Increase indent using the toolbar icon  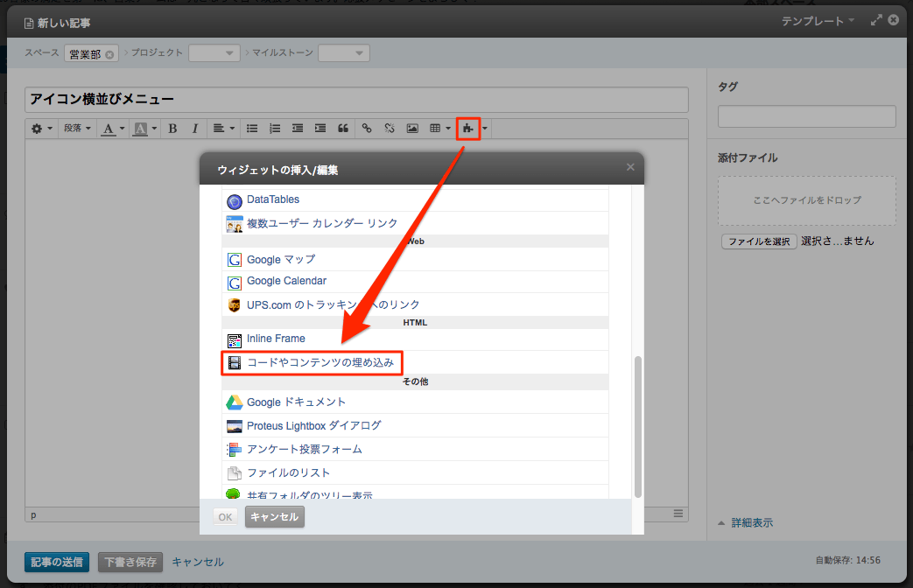coord(320,129)
